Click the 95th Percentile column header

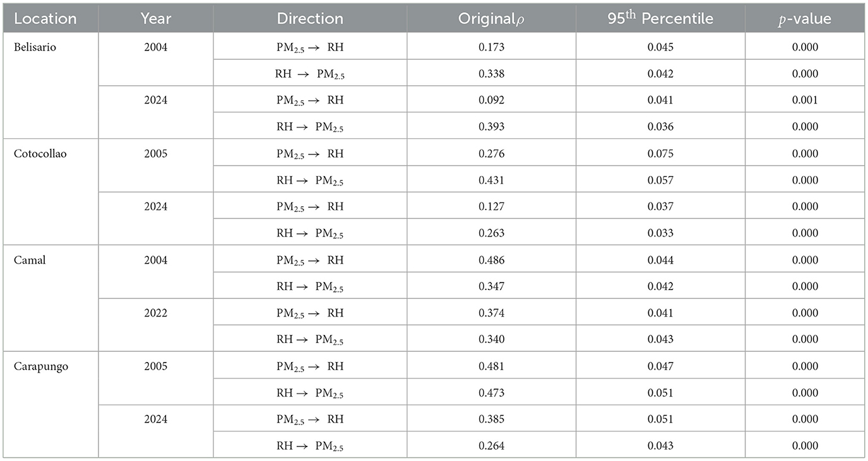(660, 19)
